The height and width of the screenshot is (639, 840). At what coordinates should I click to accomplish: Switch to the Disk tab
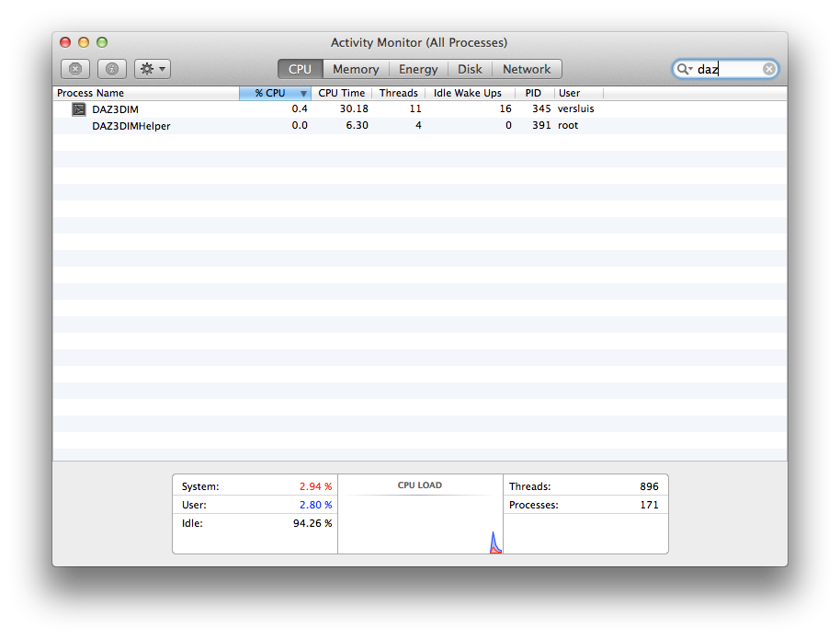470,69
